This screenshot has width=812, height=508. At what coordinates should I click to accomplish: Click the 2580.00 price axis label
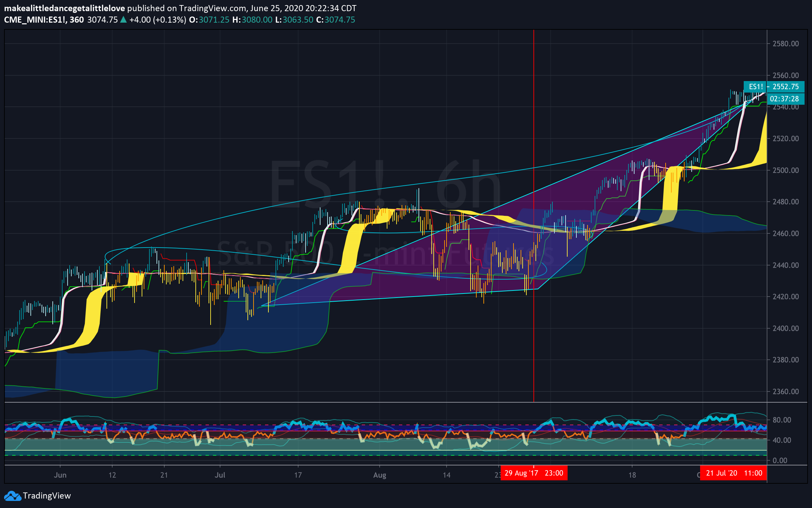click(786, 44)
